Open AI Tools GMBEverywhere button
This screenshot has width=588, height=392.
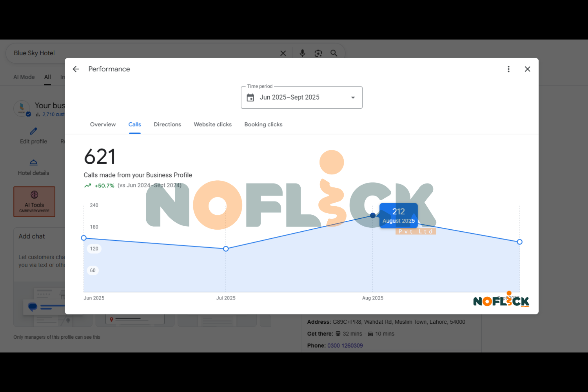pyautogui.click(x=34, y=202)
